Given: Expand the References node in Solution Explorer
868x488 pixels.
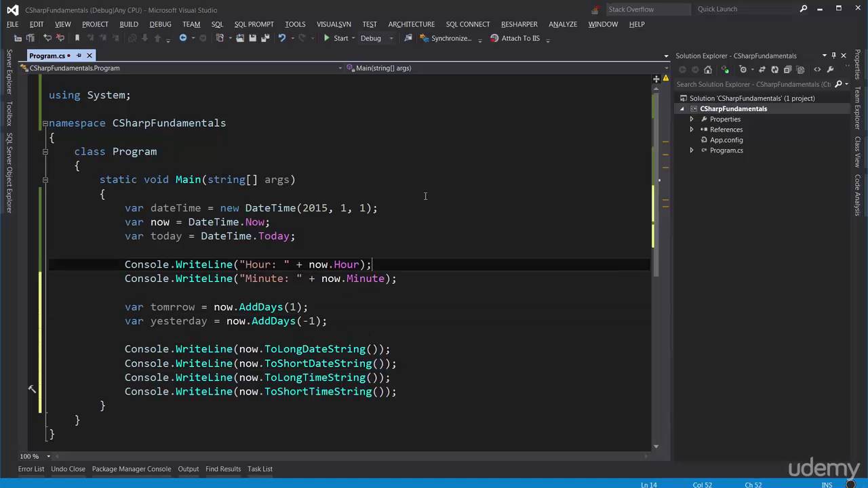Looking at the screenshot, I should (692, 129).
